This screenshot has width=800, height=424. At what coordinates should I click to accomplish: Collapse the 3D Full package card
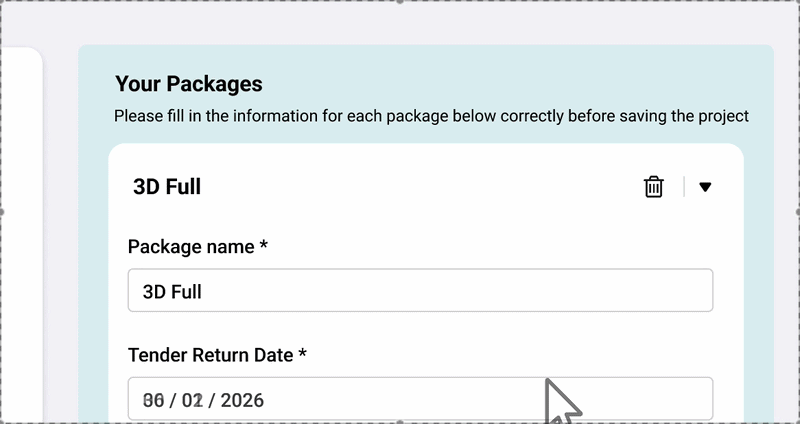[705, 187]
